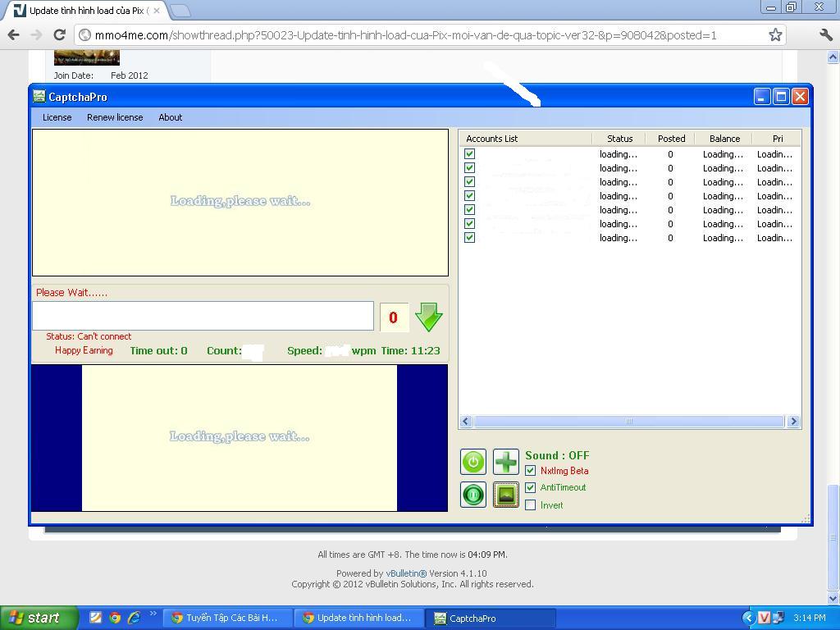
Task: Enable the Invert checkbox
Action: click(531, 504)
